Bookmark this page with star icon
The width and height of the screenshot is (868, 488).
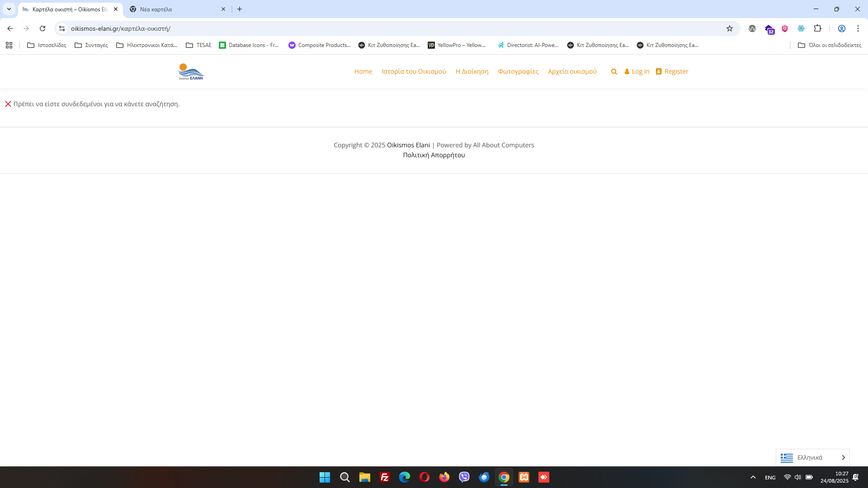coord(730,28)
